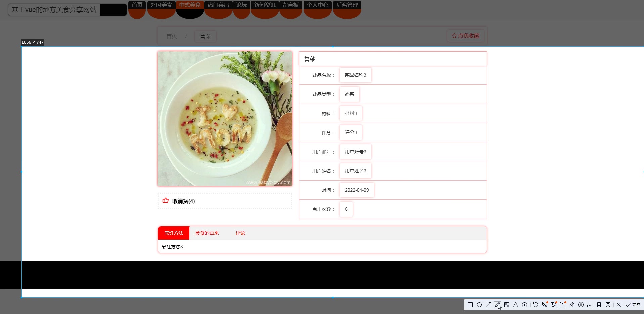Undo the last annotation
This screenshot has height=314, width=644.
point(536,305)
